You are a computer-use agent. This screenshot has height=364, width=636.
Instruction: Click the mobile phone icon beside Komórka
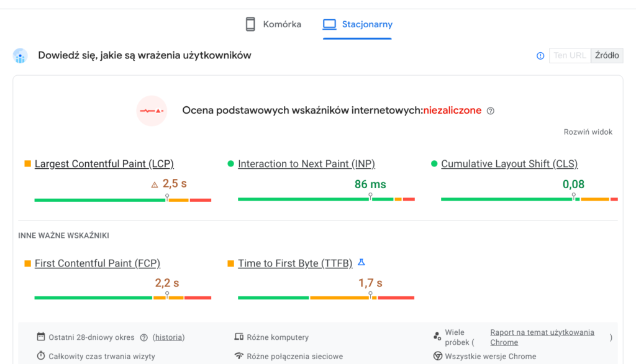(250, 24)
